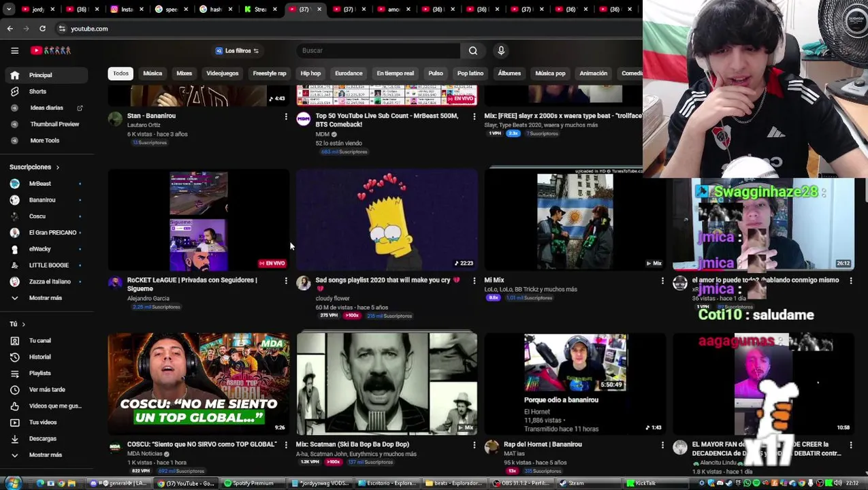Open the Bananirou subscription channel
This screenshot has width=868, height=490.
[46, 200]
